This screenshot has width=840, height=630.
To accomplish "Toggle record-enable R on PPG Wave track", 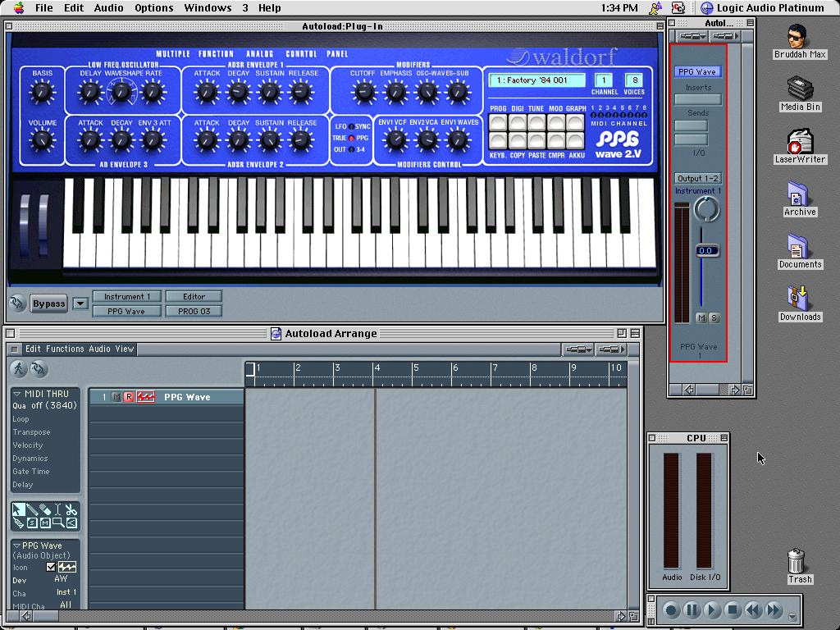I will pos(129,397).
